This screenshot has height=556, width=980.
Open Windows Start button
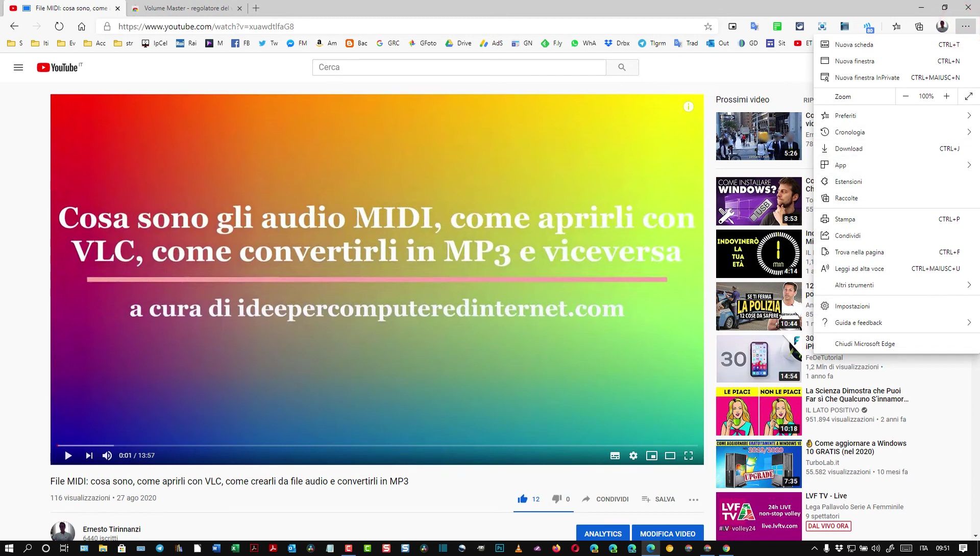9,548
